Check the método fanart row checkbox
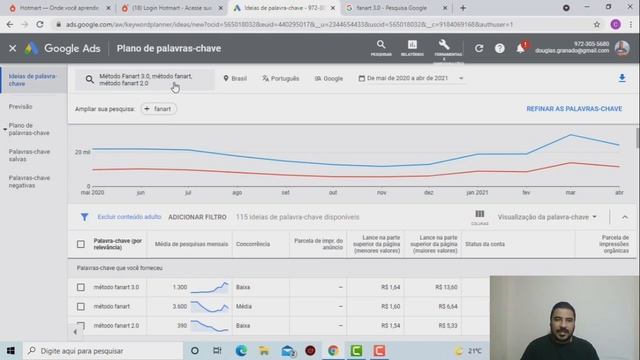Screen dimensions: 640x360 click(81, 307)
